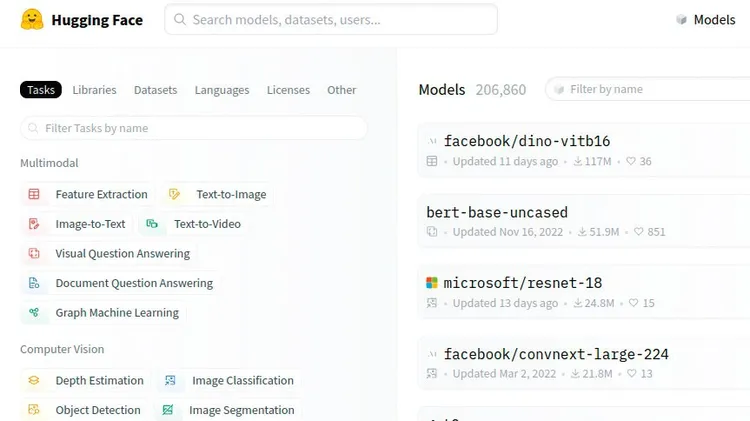Image resolution: width=750 pixels, height=421 pixels.
Task: Click the Object Detection task icon
Action: coord(34,410)
